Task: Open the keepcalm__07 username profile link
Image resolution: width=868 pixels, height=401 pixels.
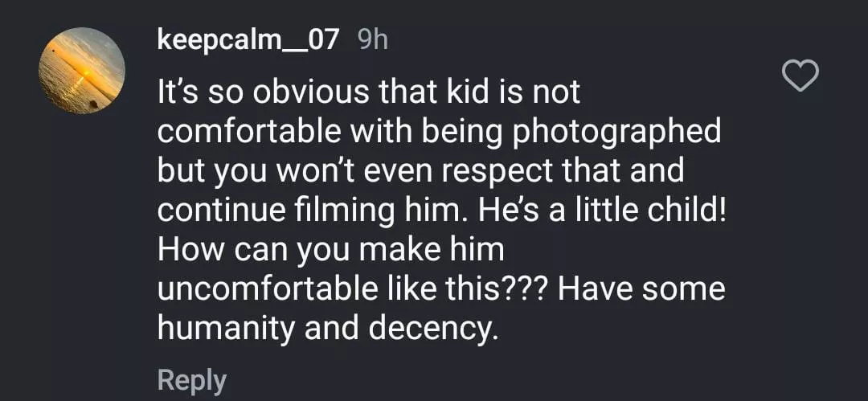Action: (248, 39)
